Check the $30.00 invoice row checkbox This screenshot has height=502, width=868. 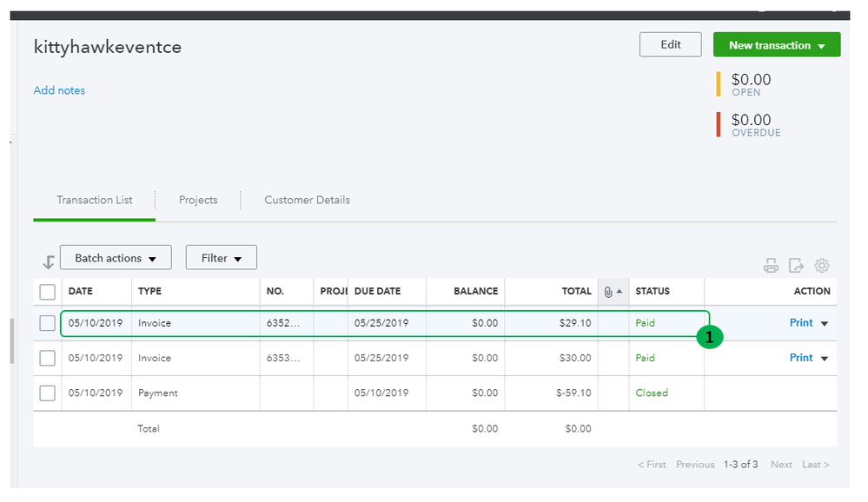pos(48,358)
